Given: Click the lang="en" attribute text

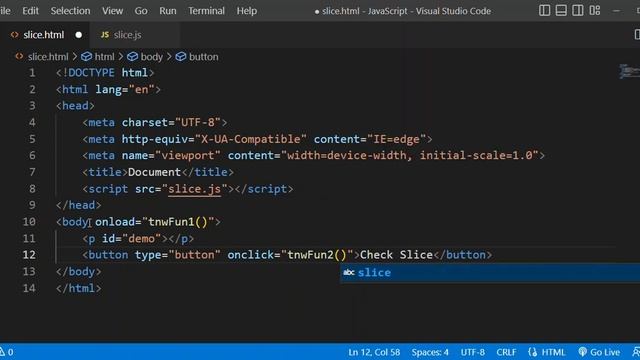Looking at the screenshot, I should pyautogui.click(x=125, y=89).
